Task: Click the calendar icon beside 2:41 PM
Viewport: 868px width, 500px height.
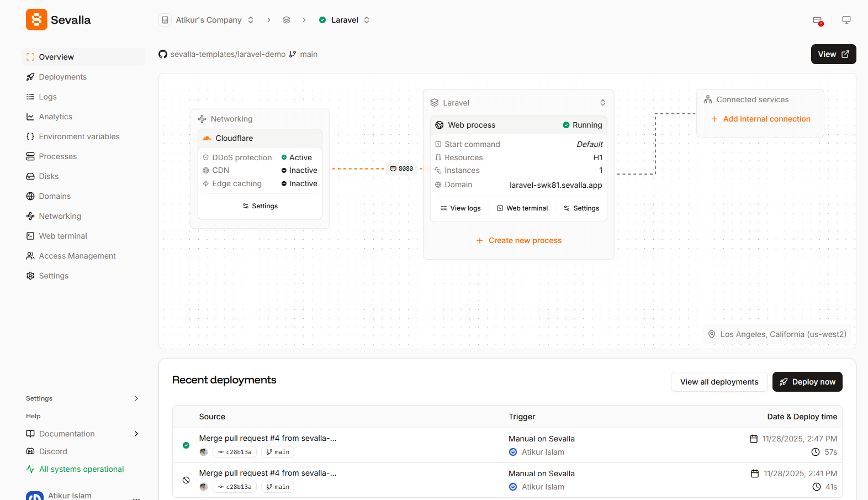Action: point(755,473)
